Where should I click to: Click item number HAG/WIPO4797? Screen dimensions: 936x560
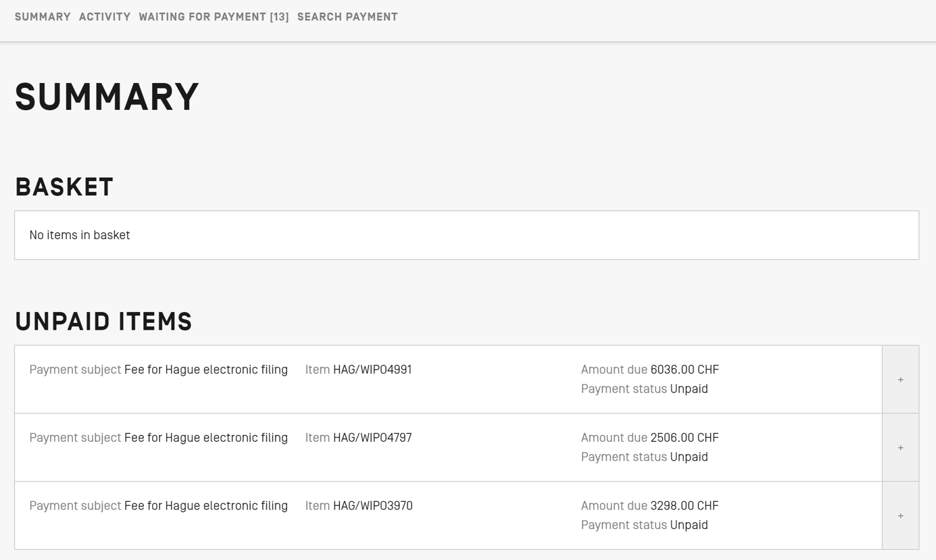click(x=372, y=438)
